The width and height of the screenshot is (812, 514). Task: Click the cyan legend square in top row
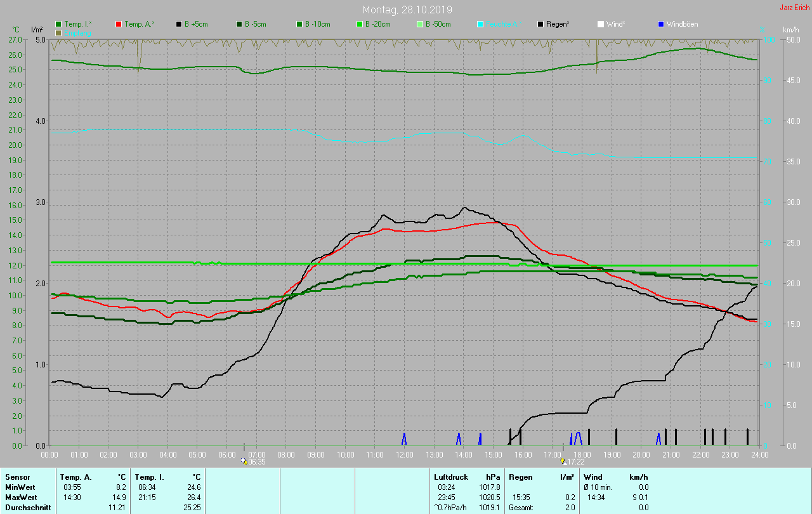[480, 24]
